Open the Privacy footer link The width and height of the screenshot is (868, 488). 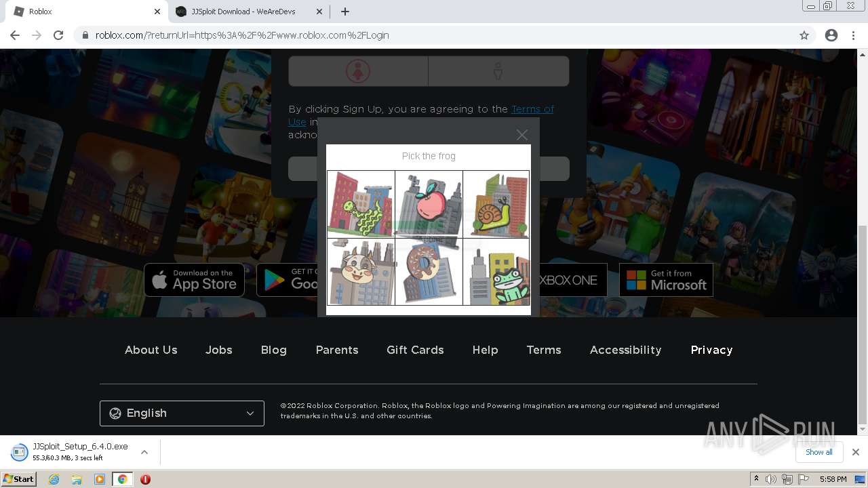tap(711, 350)
